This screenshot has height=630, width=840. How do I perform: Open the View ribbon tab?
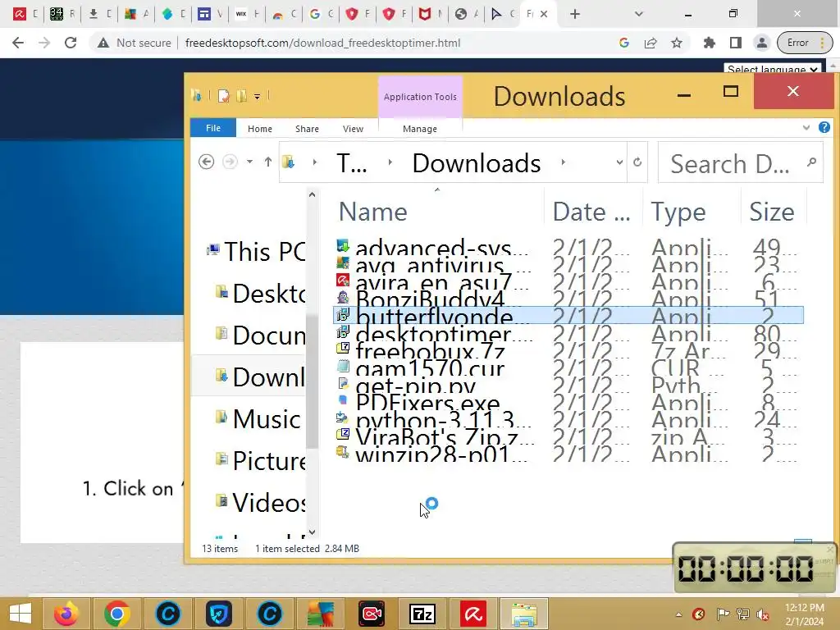coord(353,129)
